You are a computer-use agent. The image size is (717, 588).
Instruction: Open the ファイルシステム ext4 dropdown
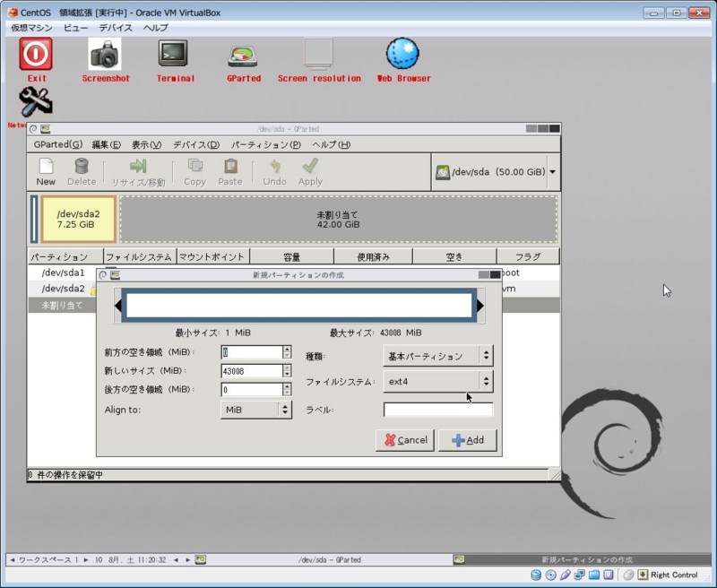tap(438, 381)
